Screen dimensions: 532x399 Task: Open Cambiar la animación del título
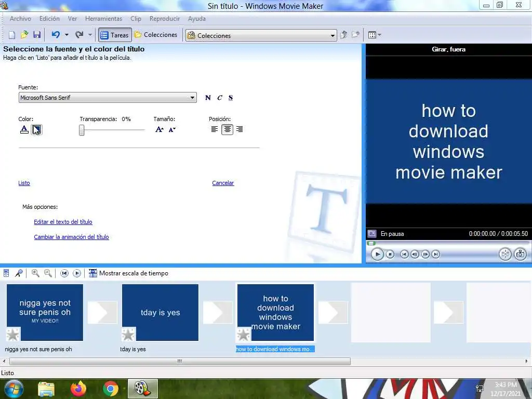[x=71, y=237]
